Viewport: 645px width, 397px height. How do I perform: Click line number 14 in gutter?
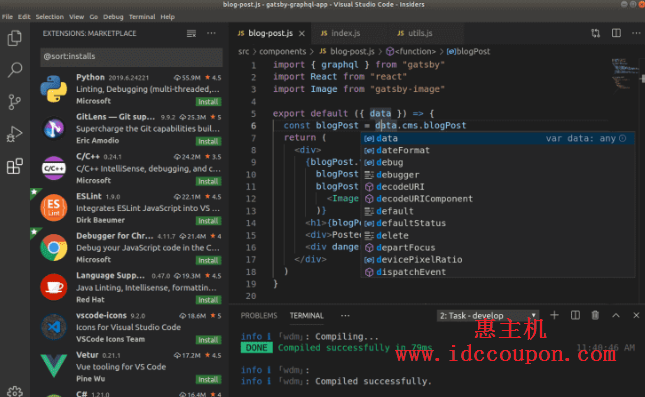click(x=251, y=223)
